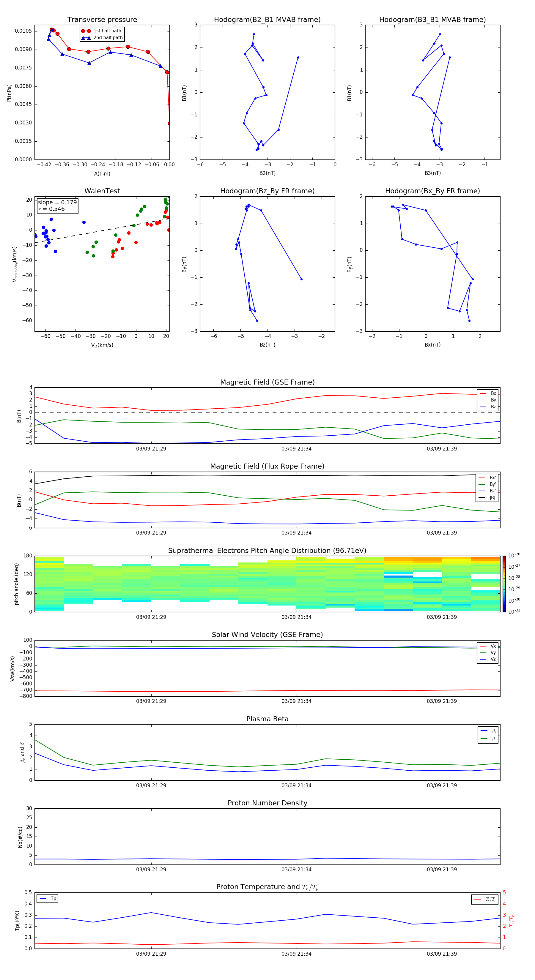Click the 'V_A(km/s)' axis label in WalenTest
The height and width of the screenshot is (980, 535).
pyautogui.click(x=102, y=345)
